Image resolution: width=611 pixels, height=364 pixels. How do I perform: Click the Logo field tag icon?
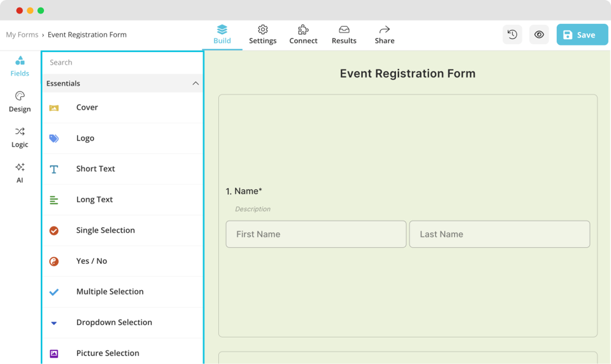pos(54,139)
